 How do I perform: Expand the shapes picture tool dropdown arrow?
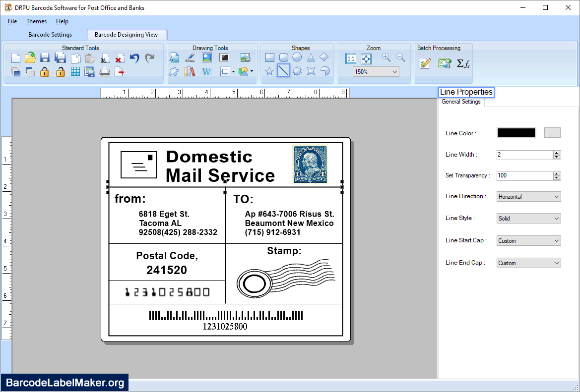pos(252,71)
